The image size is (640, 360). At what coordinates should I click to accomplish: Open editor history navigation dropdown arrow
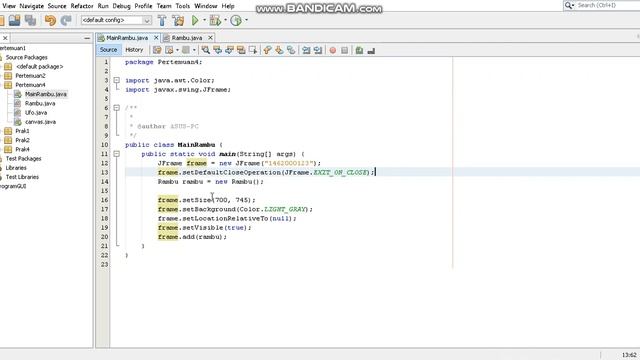pyautogui.click(x=177, y=50)
